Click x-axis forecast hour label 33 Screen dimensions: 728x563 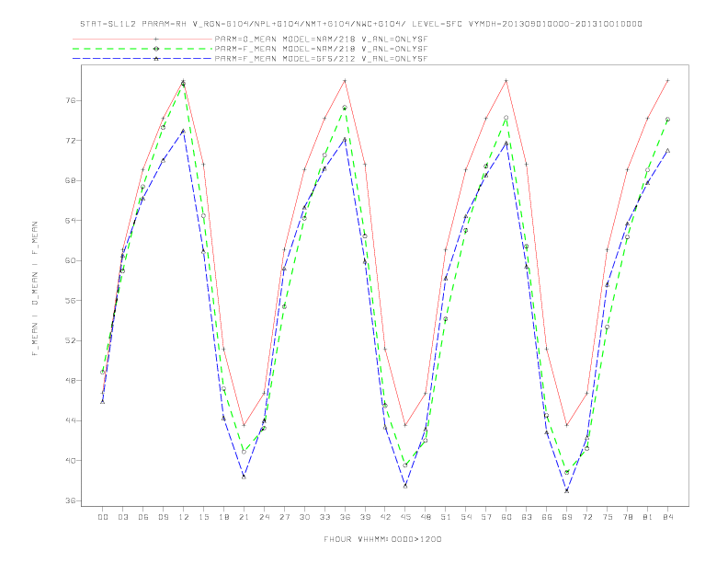[324, 517]
